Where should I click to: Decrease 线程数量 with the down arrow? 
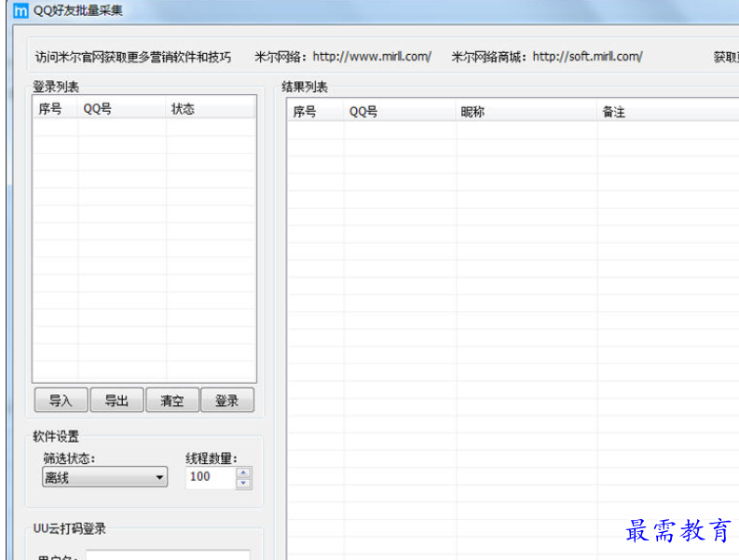coord(243,484)
